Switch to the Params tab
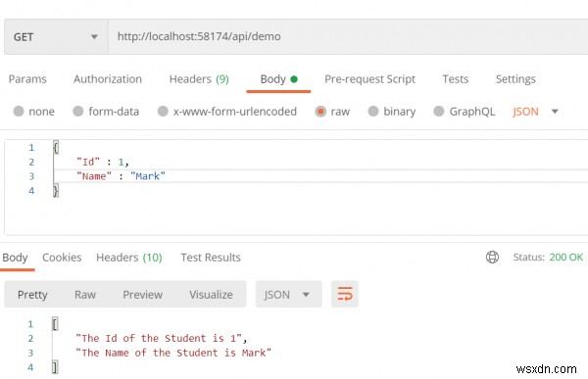Screen dimensions: 588x379 (x=27, y=79)
